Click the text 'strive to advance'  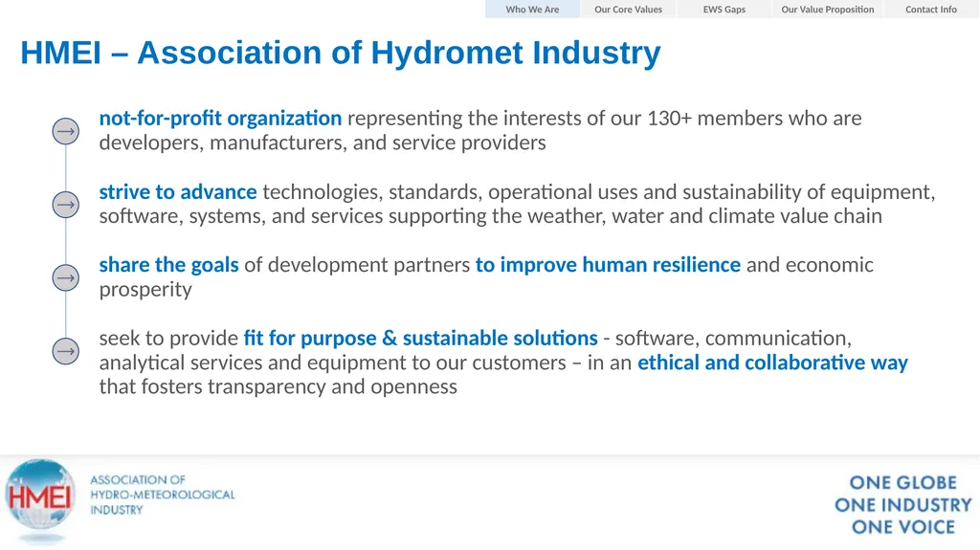pos(177,192)
